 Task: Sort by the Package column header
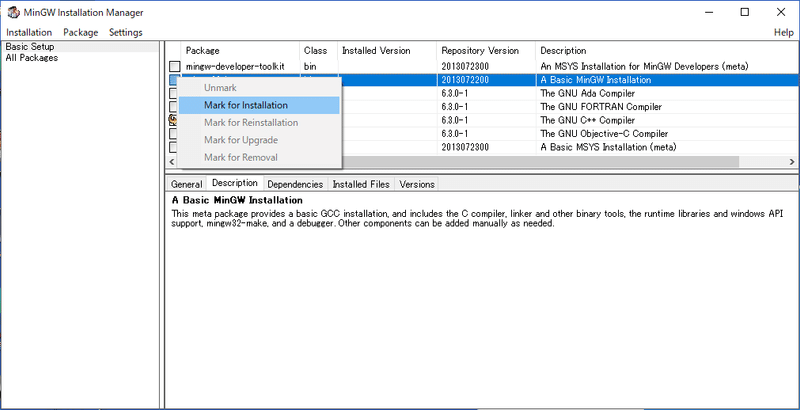tap(240, 50)
